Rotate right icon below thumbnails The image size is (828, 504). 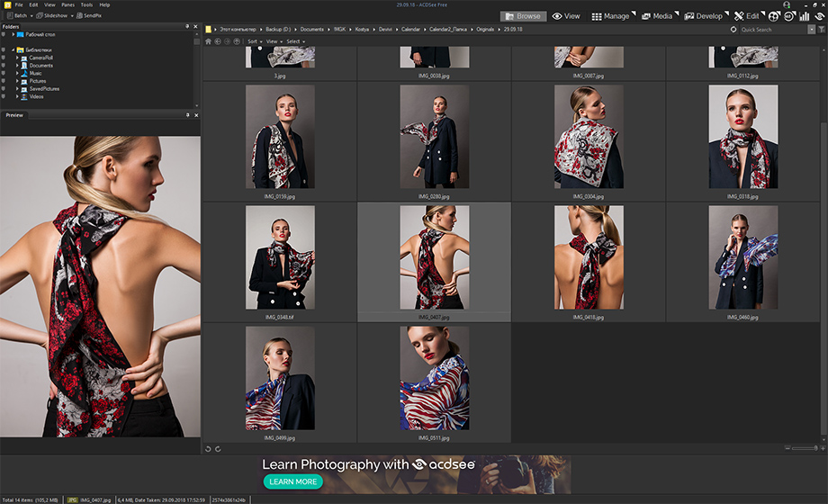pos(218,449)
